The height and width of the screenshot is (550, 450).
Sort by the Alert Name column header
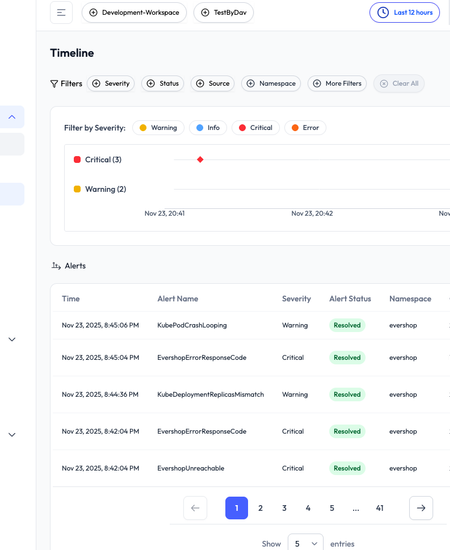tap(178, 299)
